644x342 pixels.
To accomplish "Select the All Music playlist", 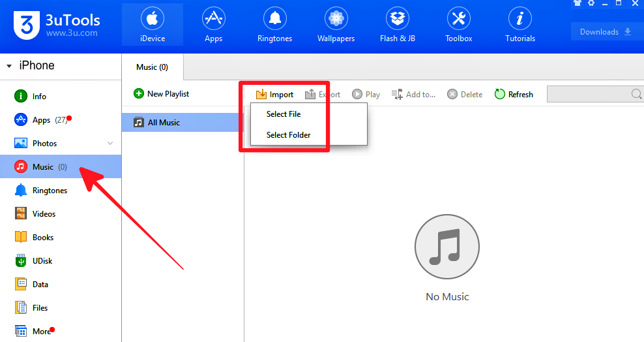I will (183, 123).
